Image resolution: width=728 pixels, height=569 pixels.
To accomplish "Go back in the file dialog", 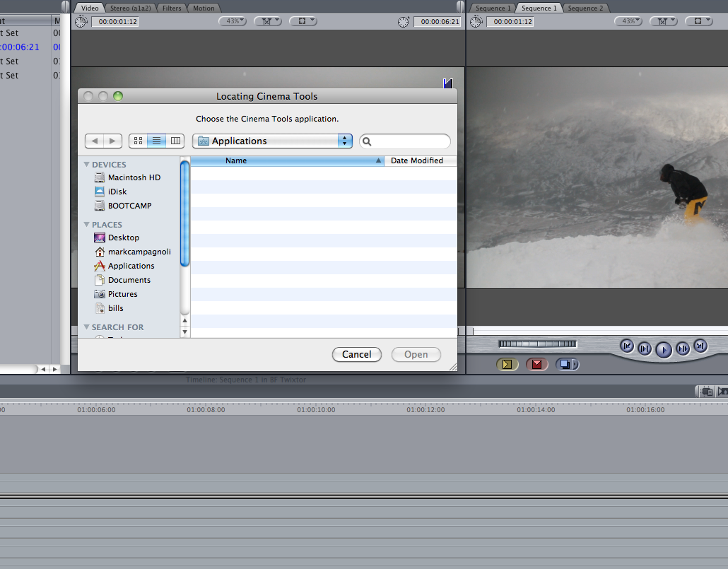I will coord(95,141).
